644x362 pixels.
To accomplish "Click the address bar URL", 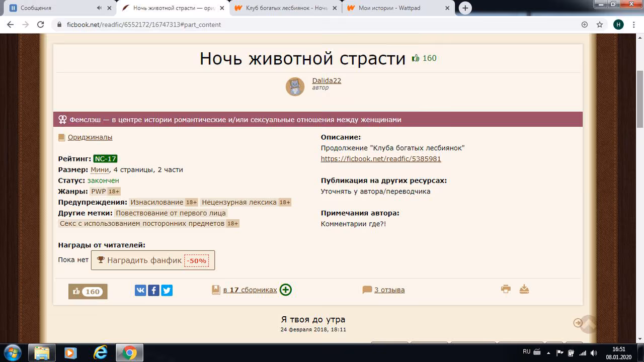I will coord(144,25).
